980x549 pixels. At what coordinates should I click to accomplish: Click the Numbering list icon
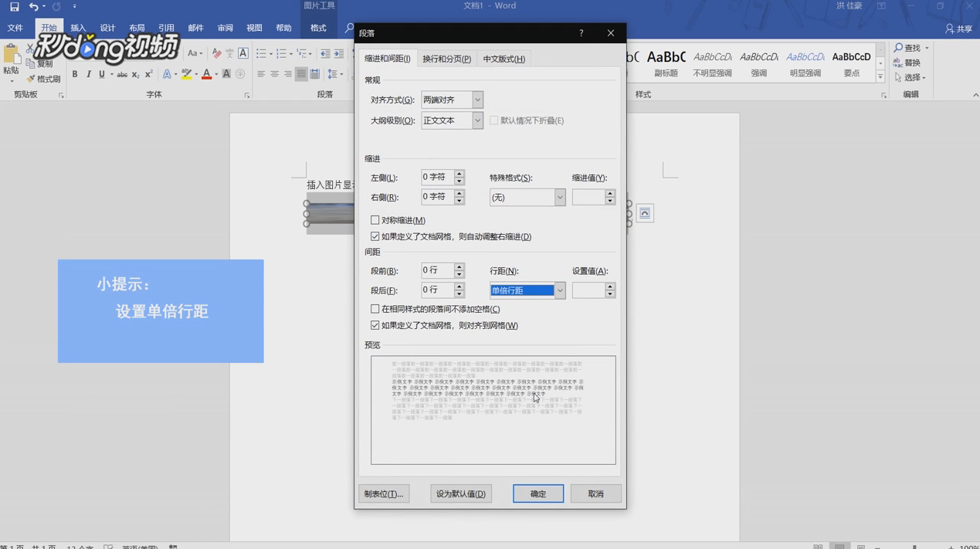tap(281, 53)
